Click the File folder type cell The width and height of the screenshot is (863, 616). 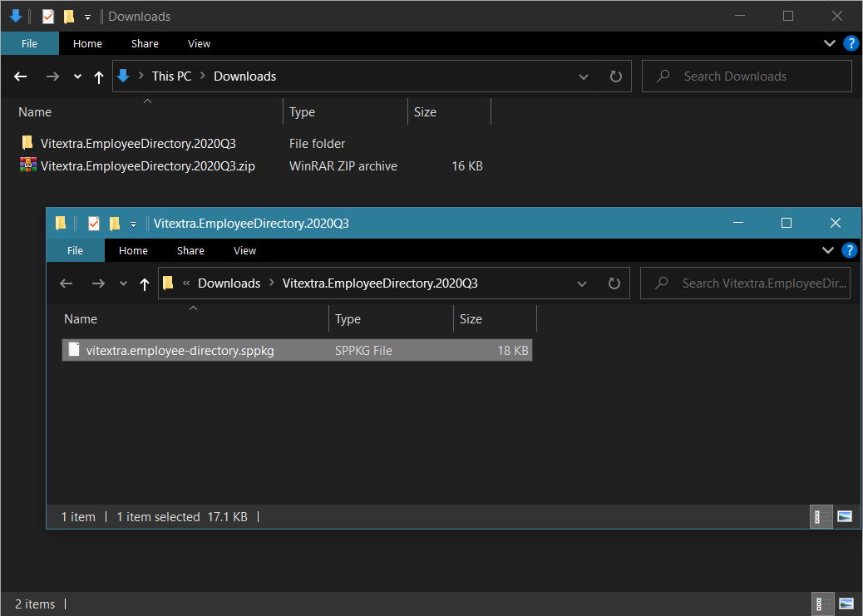(x=317, y=144)
